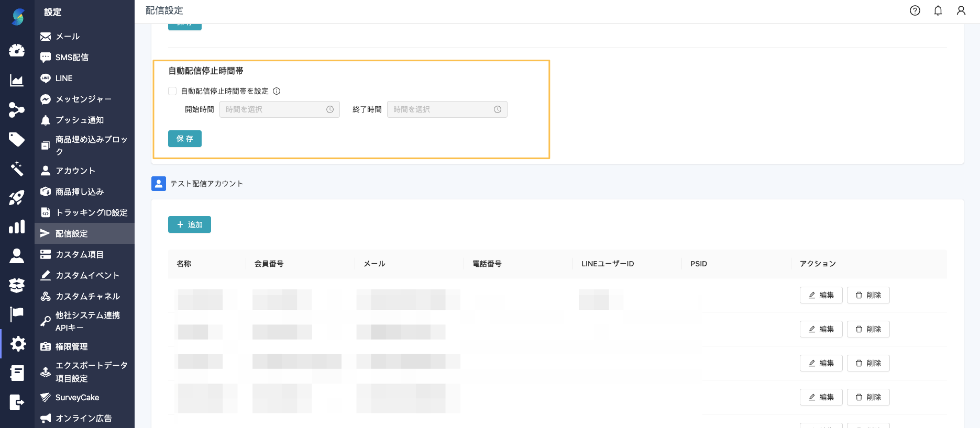
Task: Open the area chart analytics icon
Action: pos(17,80)
